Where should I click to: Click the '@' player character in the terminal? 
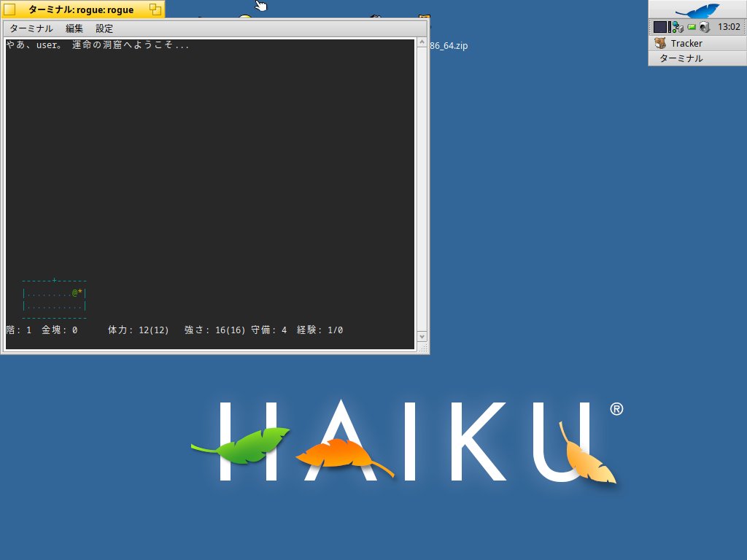[x=75, y=292]
